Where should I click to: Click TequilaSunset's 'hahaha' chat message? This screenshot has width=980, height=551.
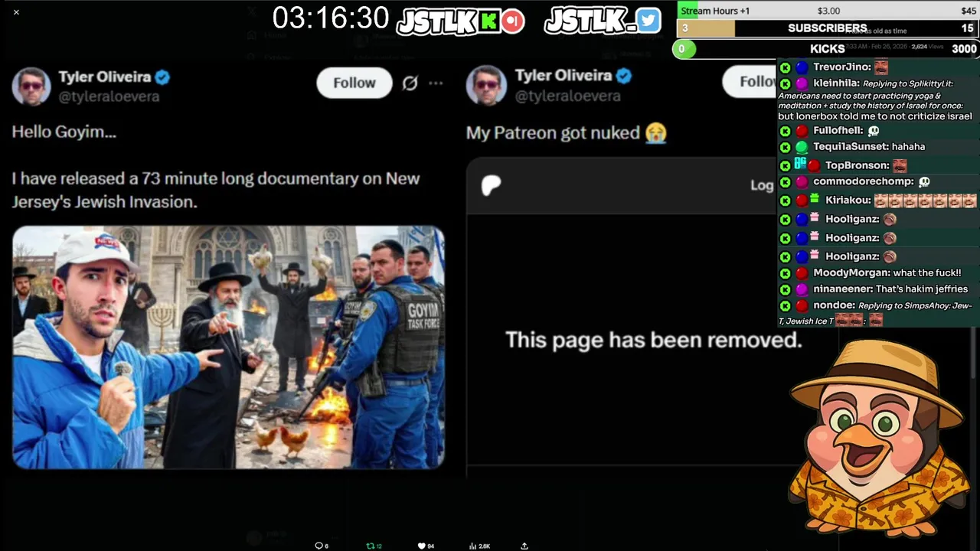[908, 146]
